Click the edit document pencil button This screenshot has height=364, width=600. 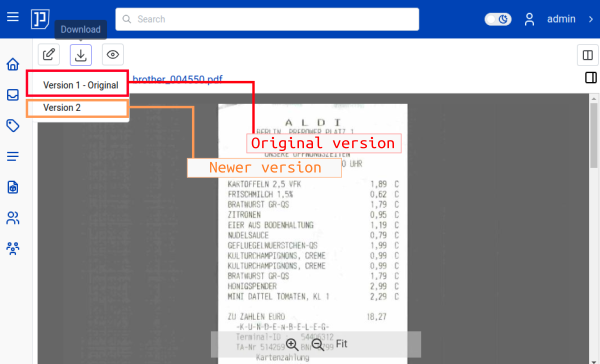(49, 55)
